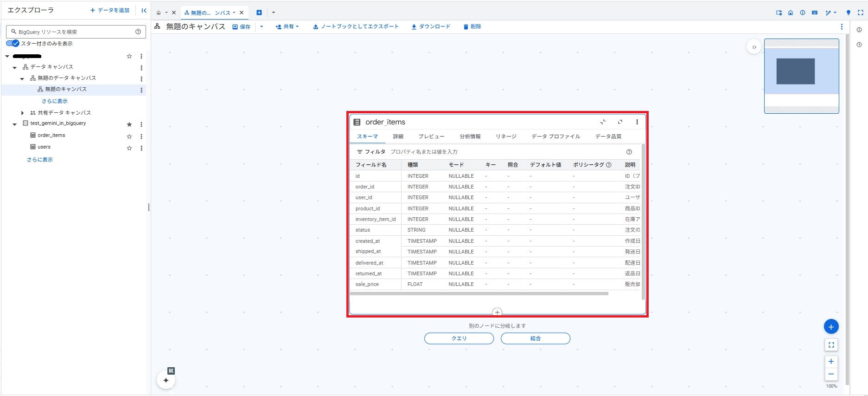Open the Lineage tab
The image size is (868, 396).
point(505,136)
